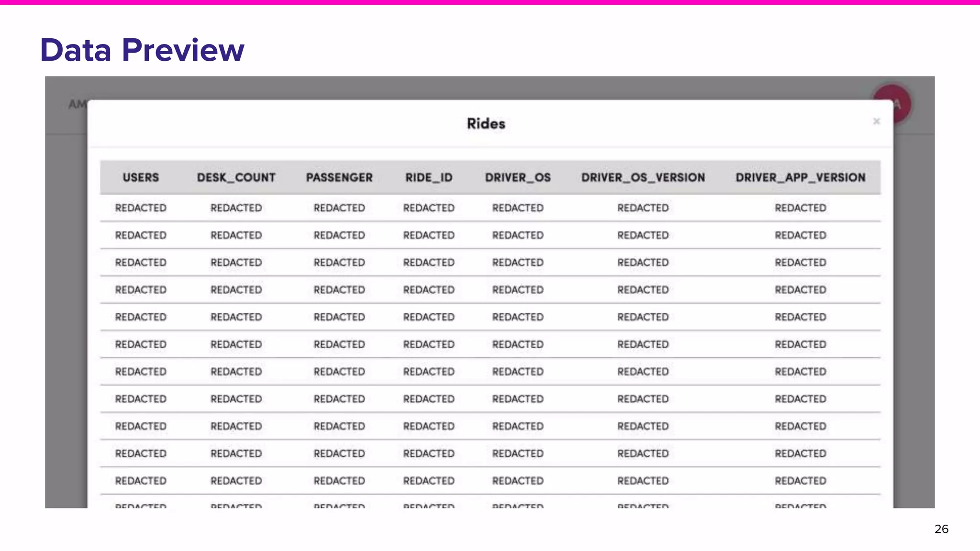Click the Data Preview slide title
The width and height of the screenshot is (980, 551).
(142, 50)
